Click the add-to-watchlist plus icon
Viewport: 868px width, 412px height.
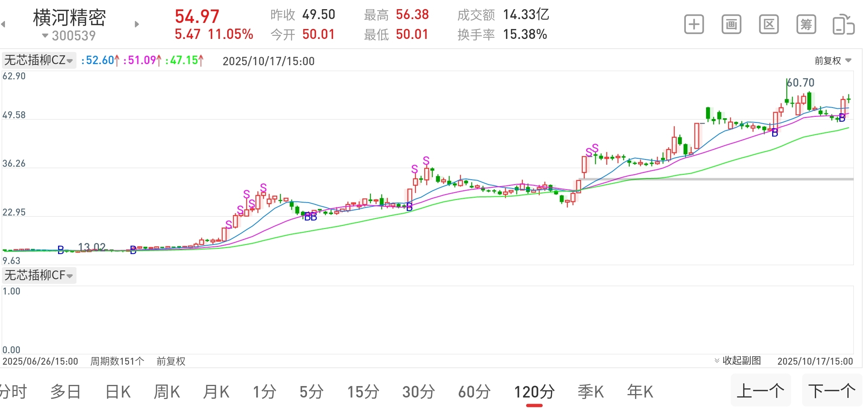pyautogui.click(x=693, y=25)
